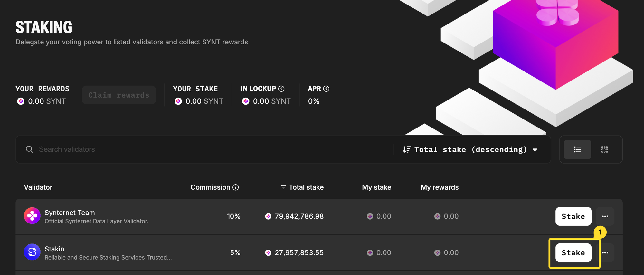The width and height of the screenshot is (644, 275).
Task: Click 'Reliable and Secure Staking Services' description
Action: point(108,258)
